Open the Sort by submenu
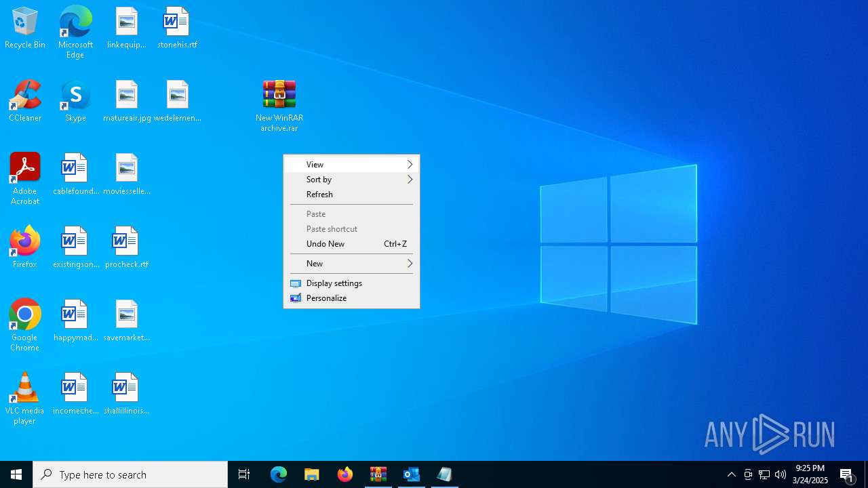 tap(351, 180)
